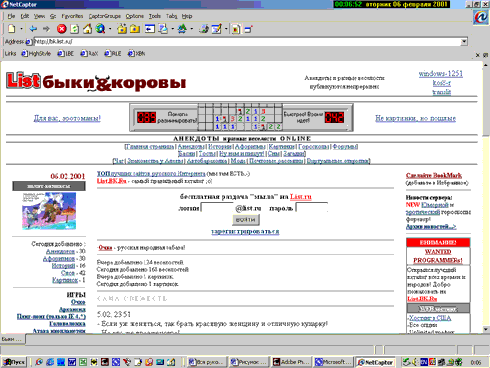Open the dropdown arrow after the documents icon

point(172,29)
